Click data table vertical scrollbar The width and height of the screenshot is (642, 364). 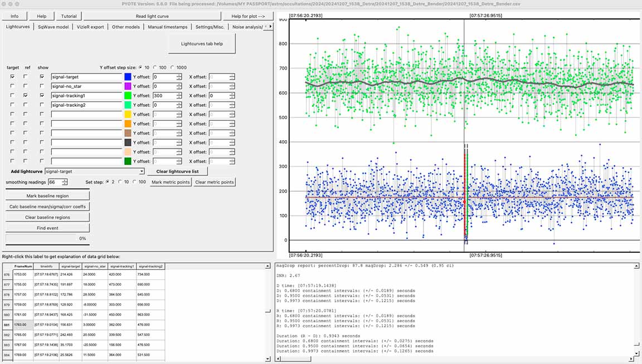[267, 312]
